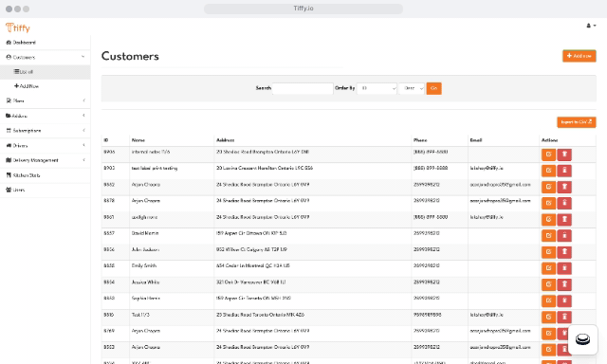Open Kitchen Stats in the sidebar

[45, 175]
